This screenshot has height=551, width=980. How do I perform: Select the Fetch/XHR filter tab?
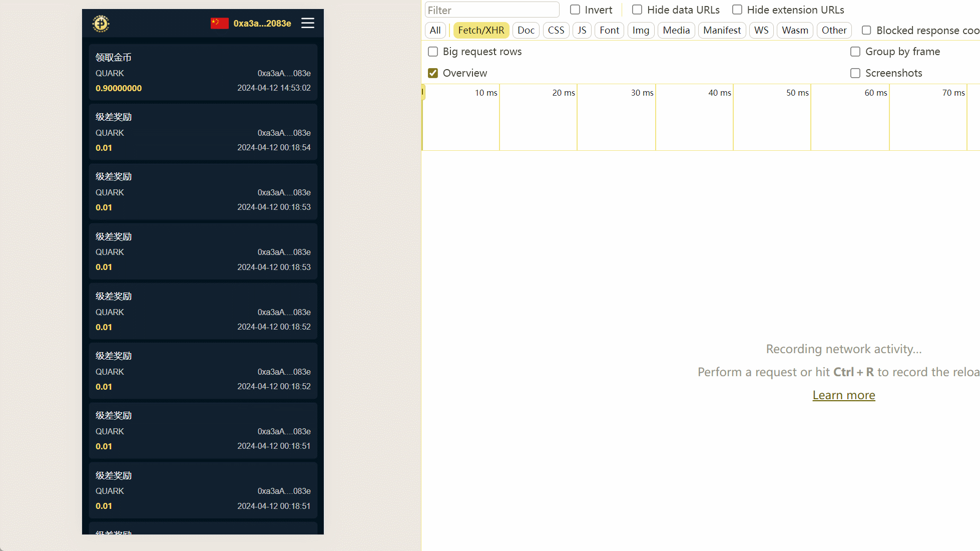coord(481,30)
